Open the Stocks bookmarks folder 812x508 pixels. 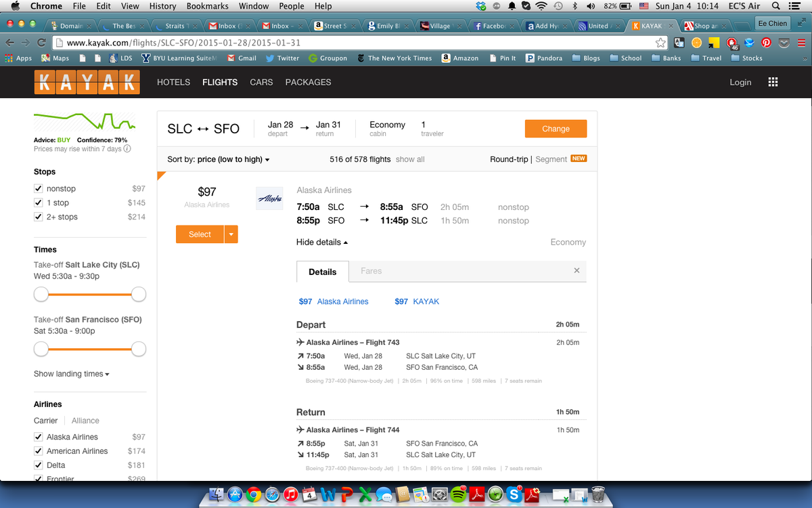746,58
